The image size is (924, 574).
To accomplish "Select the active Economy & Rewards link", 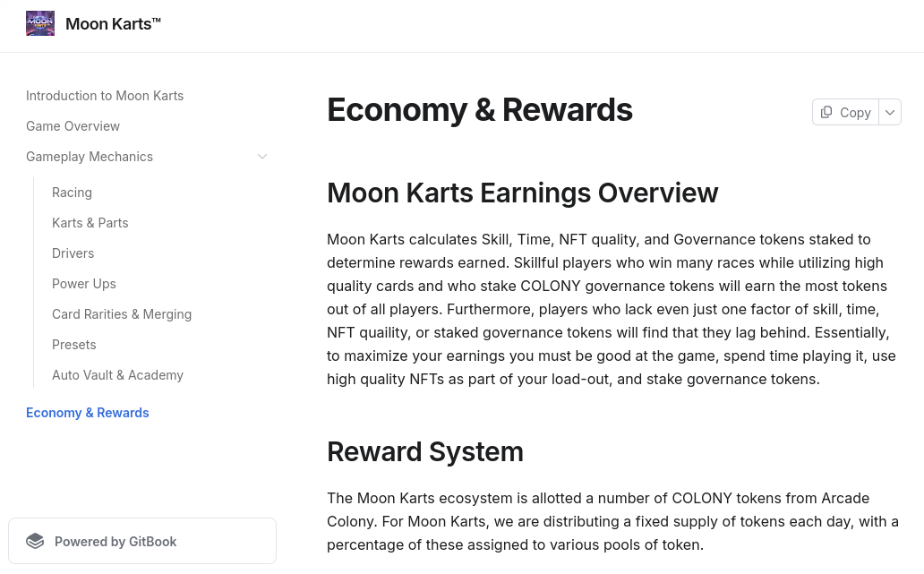I will (x=87, y=413).
